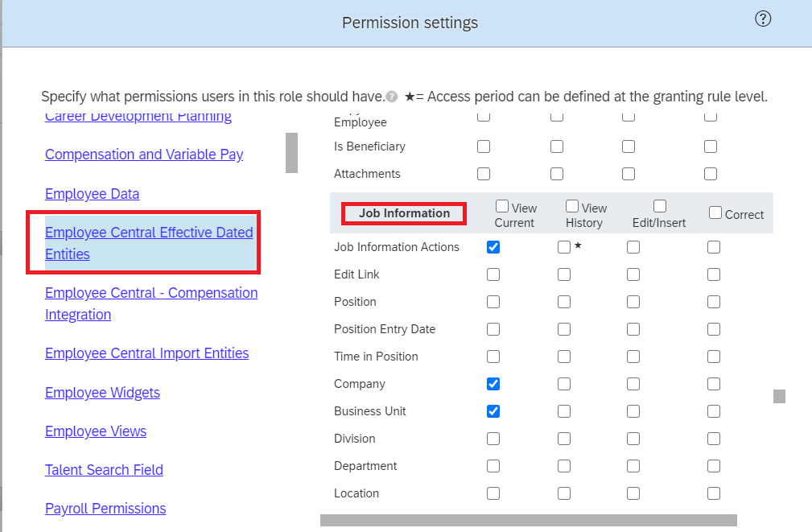Enable View History for Job Information Actions

point(564,247)
